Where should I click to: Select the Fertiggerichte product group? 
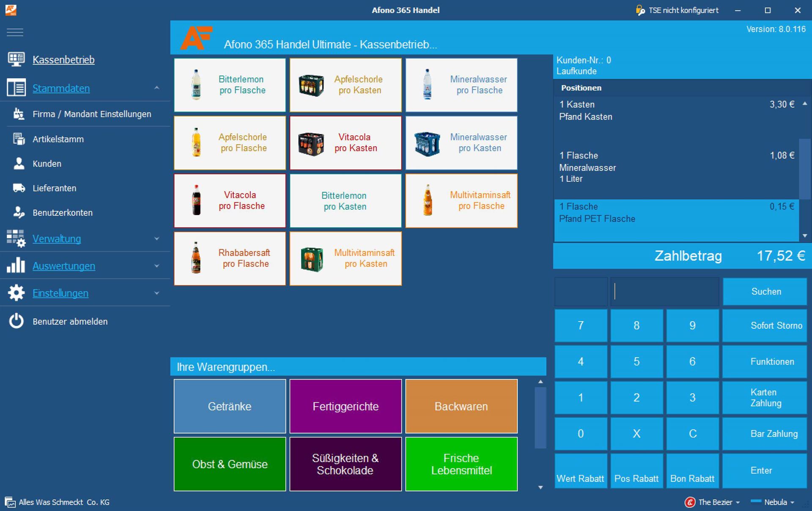coord(346,406)
